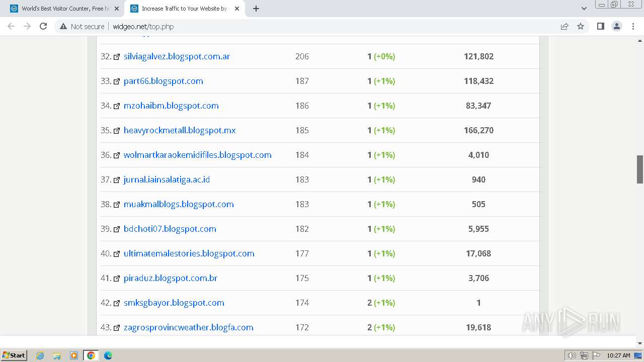Click the vertical page scrollbar thumb

point(640,169)
